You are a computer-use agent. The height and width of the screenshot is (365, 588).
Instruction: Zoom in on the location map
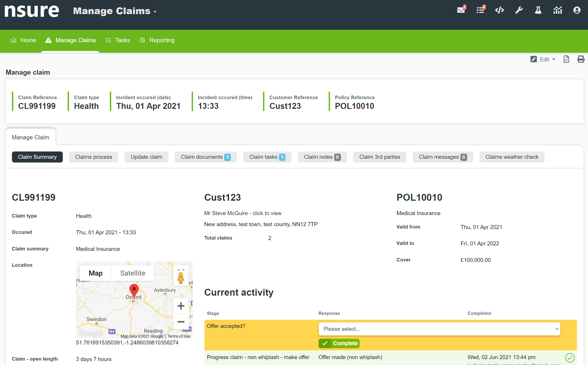click(181, 306)
